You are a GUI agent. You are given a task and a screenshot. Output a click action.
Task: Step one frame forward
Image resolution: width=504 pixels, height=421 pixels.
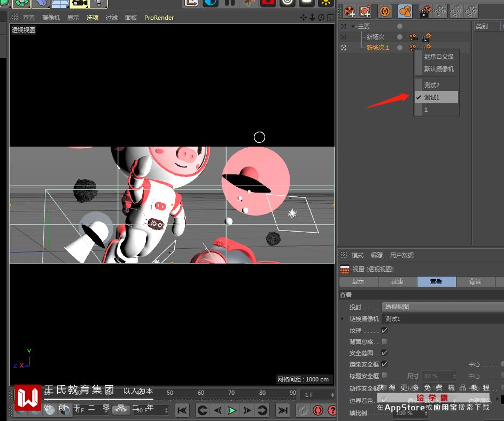click(x=247, y=410)
